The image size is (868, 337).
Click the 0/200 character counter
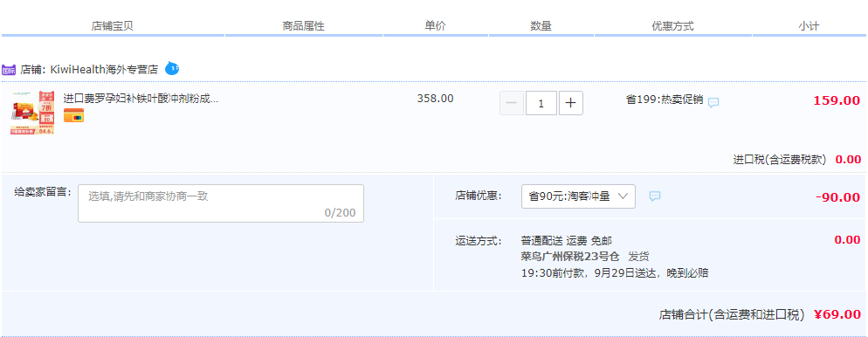coord(341,213)
